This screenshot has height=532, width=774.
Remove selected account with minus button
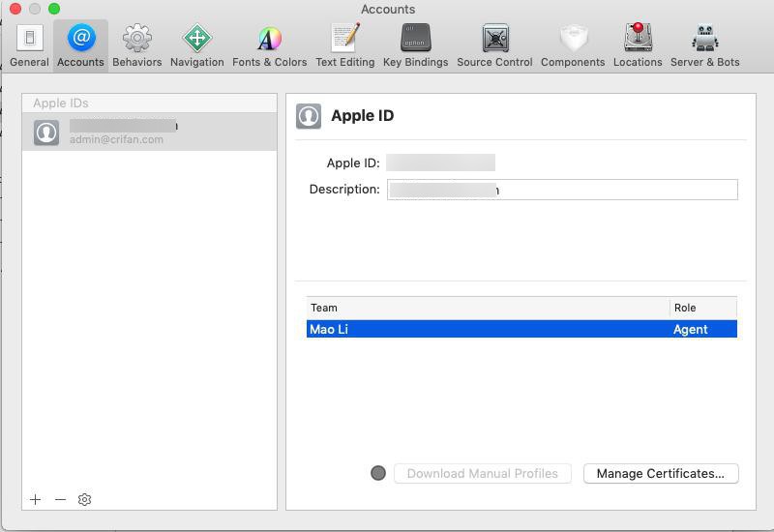point(60,499)
